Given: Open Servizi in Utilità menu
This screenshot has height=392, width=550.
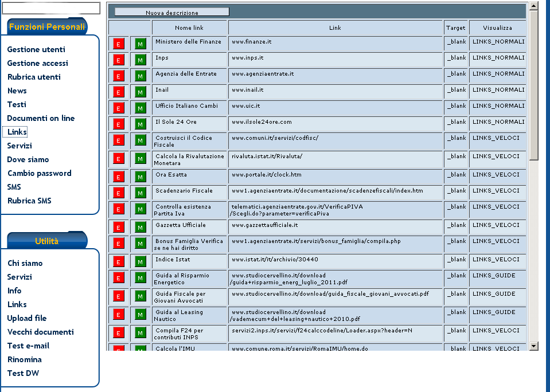Looking at the screenshot, I should click(x=19, y=277).
